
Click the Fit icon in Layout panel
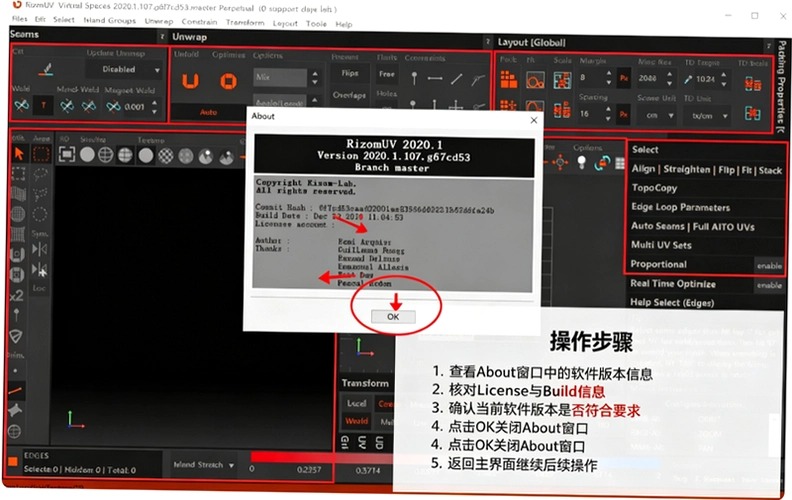tap(535, 80)
